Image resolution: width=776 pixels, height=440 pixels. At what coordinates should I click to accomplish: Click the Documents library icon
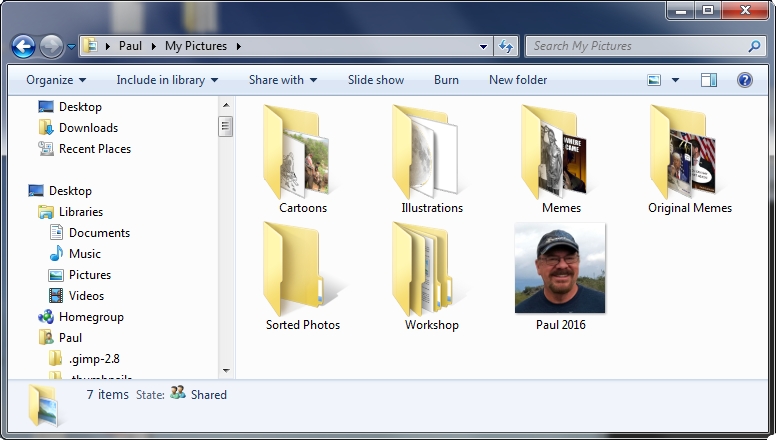pyautogui.click(x=56, y=233)
